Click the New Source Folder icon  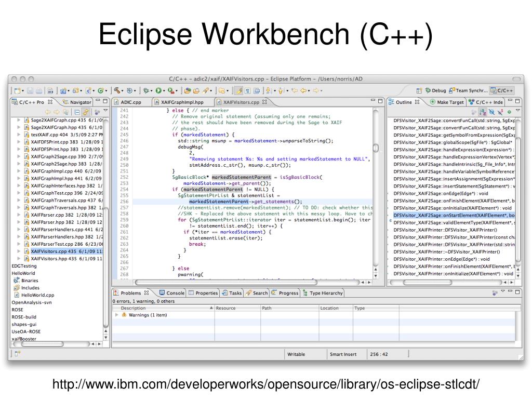76,90
